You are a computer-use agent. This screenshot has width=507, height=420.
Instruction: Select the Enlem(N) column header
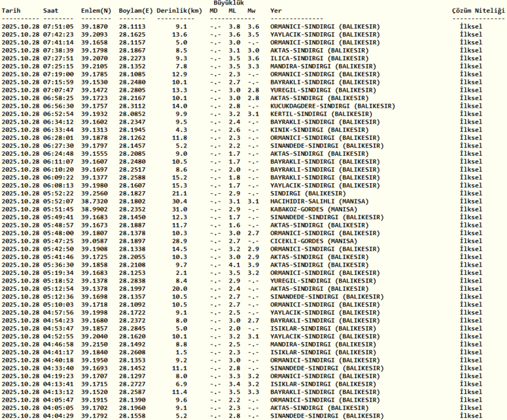point(96,11)
